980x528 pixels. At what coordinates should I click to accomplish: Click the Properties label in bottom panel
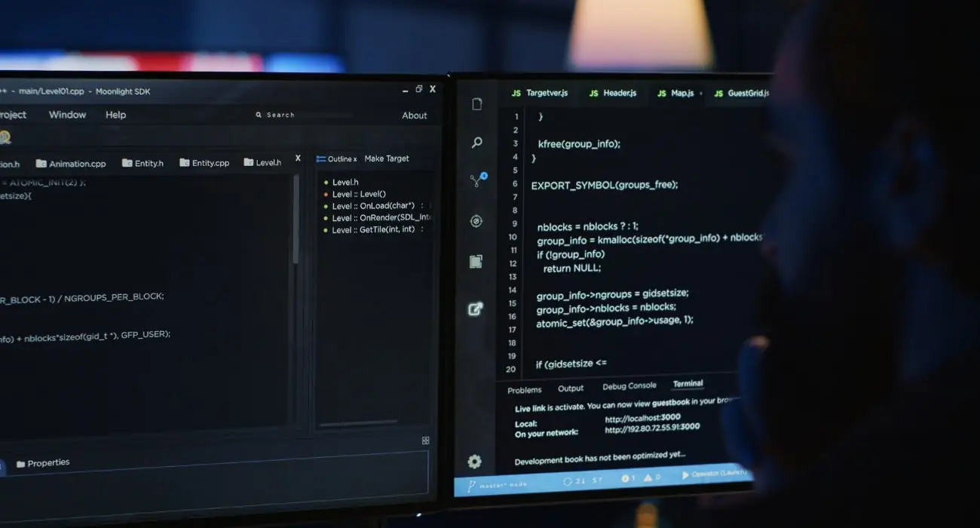click(48, 463)
